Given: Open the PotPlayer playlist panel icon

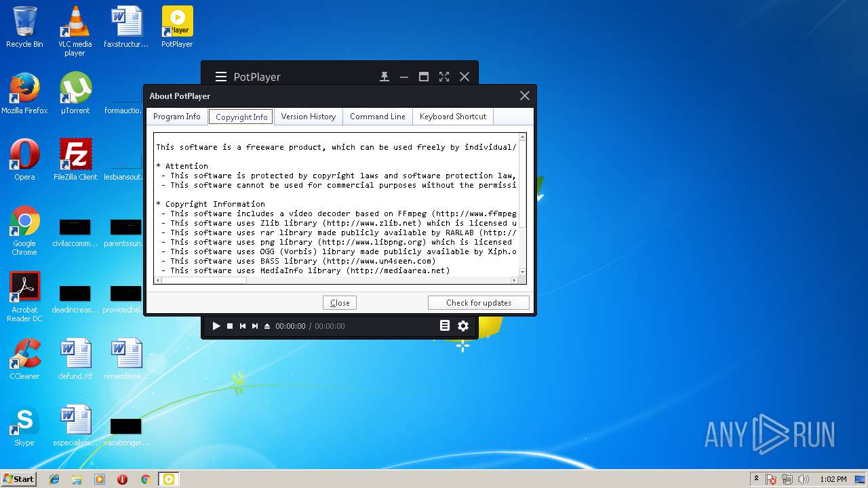Looking at the screenshot, I should (x=445, y=326).
